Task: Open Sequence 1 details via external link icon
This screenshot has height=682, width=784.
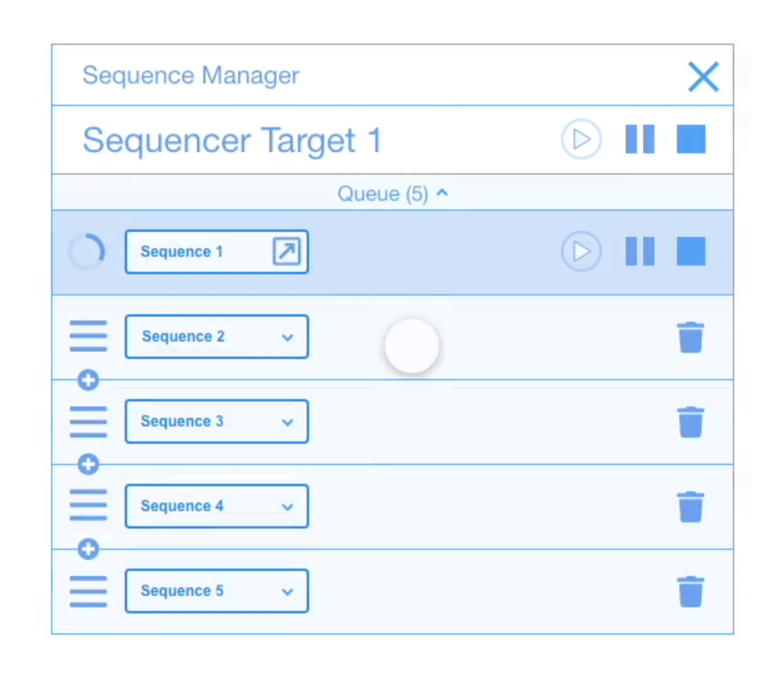Action: coord(285,252)
